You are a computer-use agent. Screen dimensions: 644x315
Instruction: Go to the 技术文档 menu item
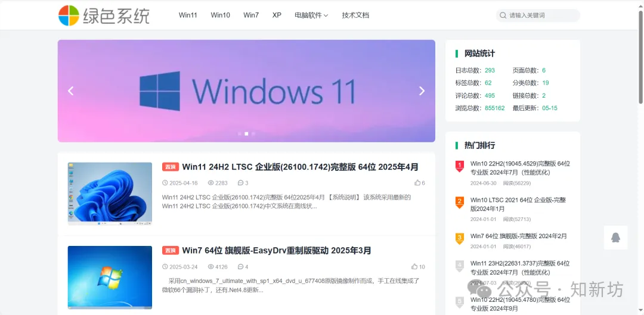tap(355, 15)
